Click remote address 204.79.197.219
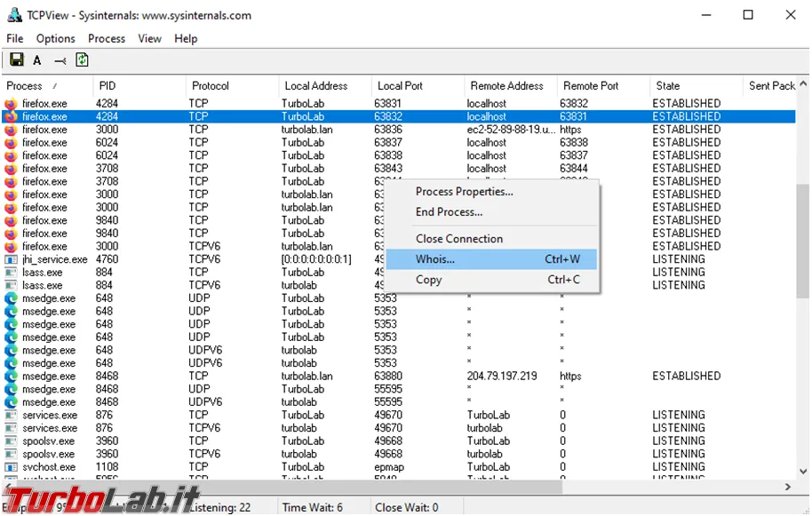This screenshot has height=516, width=812. pos(502,377)
